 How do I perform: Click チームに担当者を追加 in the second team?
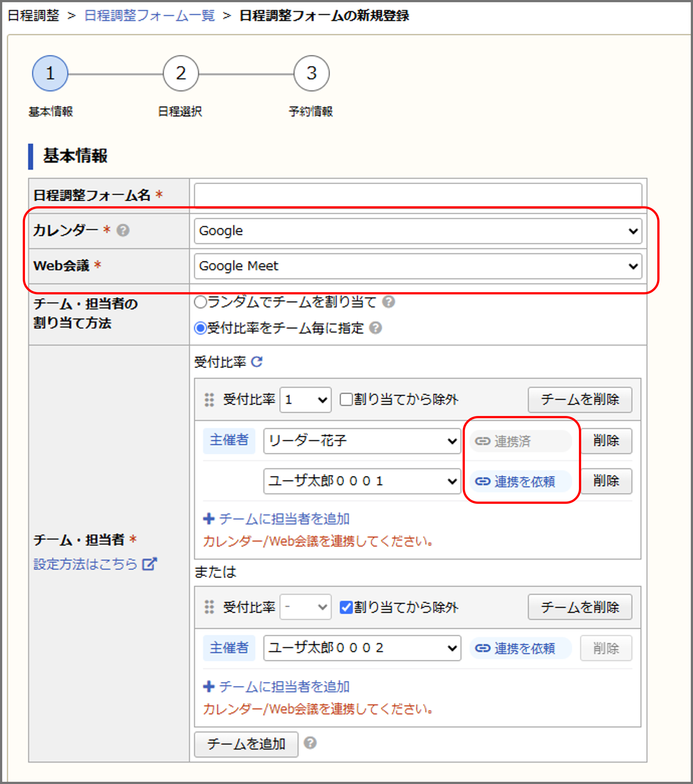pos(276,686)
